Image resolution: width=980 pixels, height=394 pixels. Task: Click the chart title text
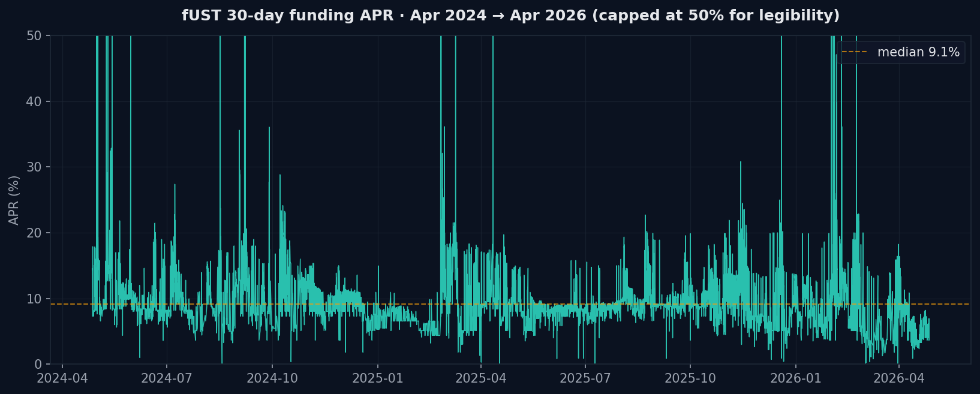coord(510,16)
